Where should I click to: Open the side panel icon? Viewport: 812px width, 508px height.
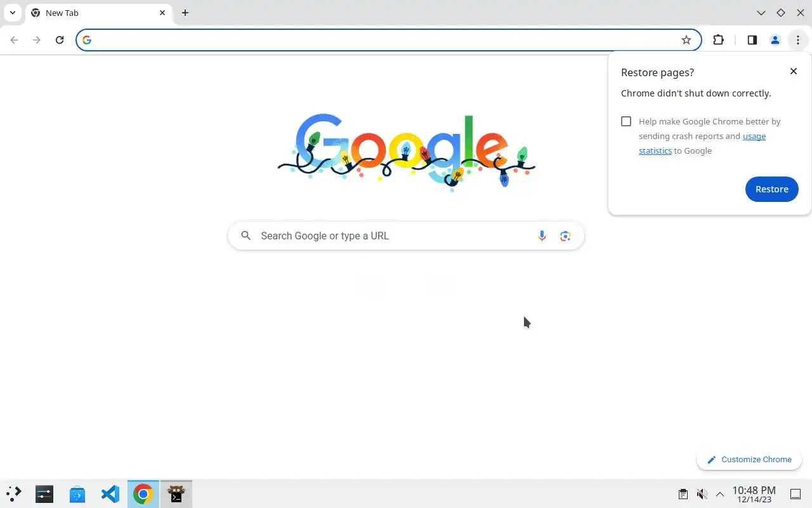[752, 40]
